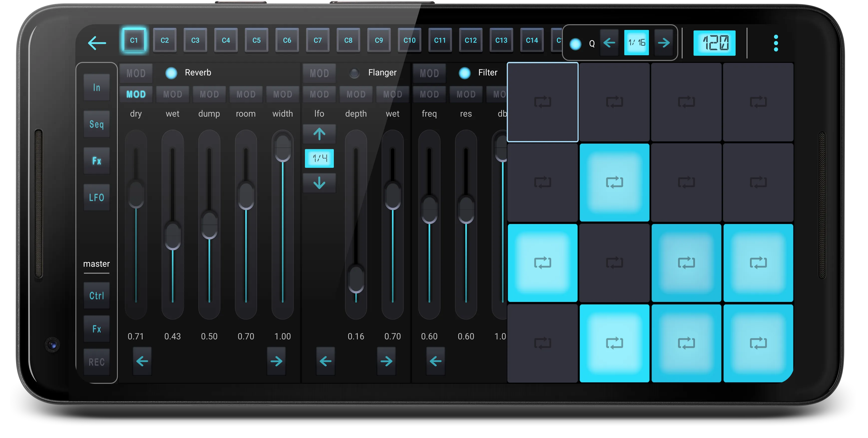Open master Ctrl panel

(x=97, y=296)
